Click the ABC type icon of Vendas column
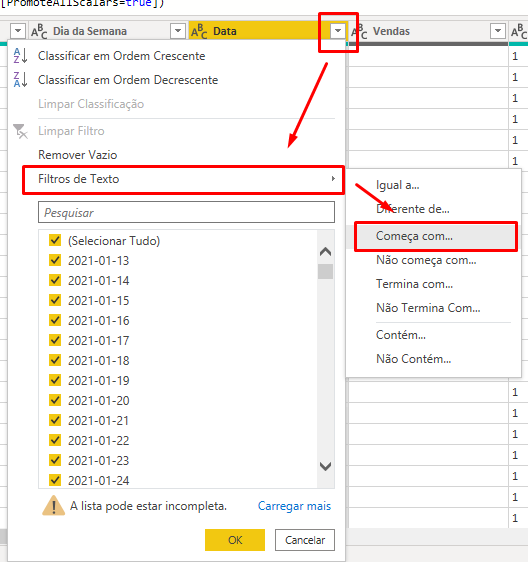Viewport: 528px width, 562px height. tap(360, 31)
